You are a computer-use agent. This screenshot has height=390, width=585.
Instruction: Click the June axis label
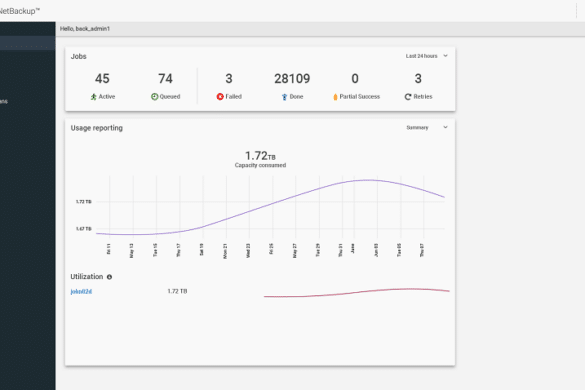coord(353,248)
